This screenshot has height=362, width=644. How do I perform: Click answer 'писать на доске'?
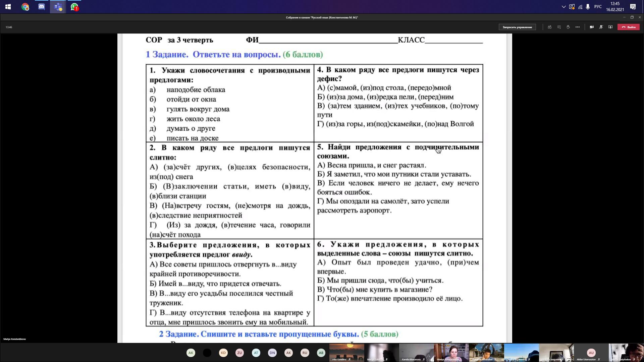coord(193,138)
